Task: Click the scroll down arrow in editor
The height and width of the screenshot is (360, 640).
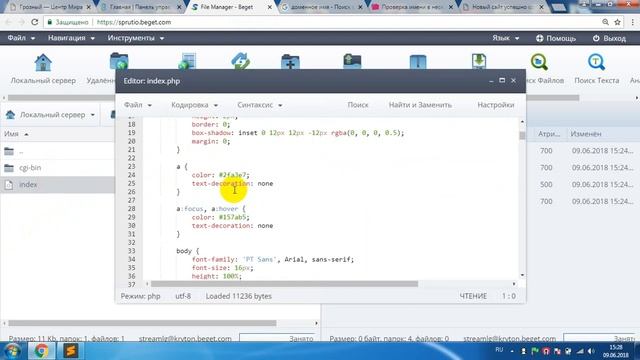Action: click(522, 275)
